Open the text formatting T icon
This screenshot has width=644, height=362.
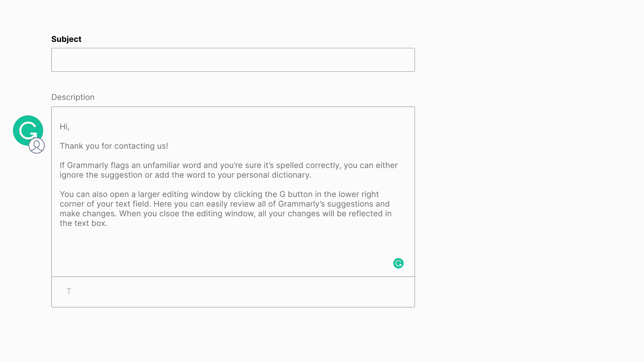click(69, 291)
